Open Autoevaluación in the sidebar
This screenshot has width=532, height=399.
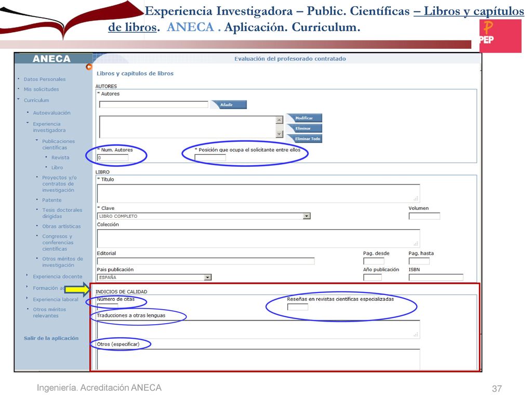coord(51,113)
